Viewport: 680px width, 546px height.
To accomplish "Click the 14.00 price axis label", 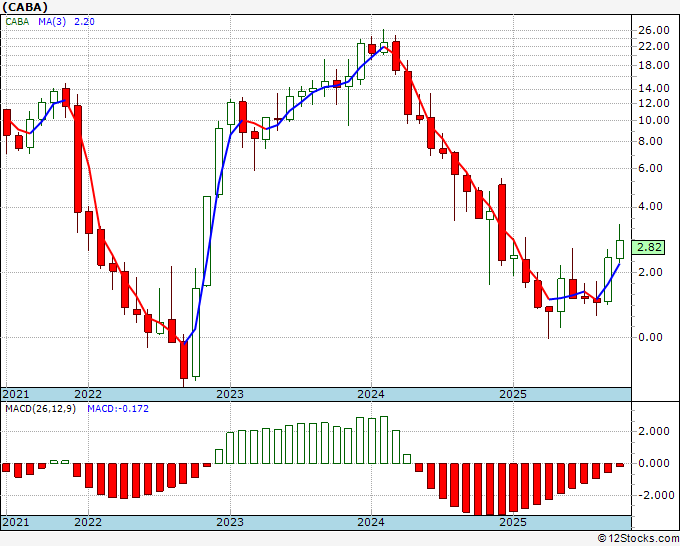I will coord(654,88).
